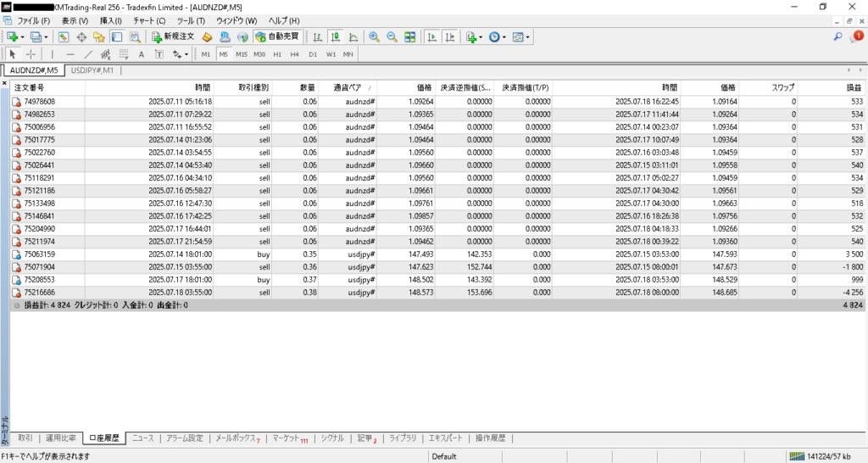Zoom in on the chart
Viewport: 868px width, 463px height.
(374, 37)
